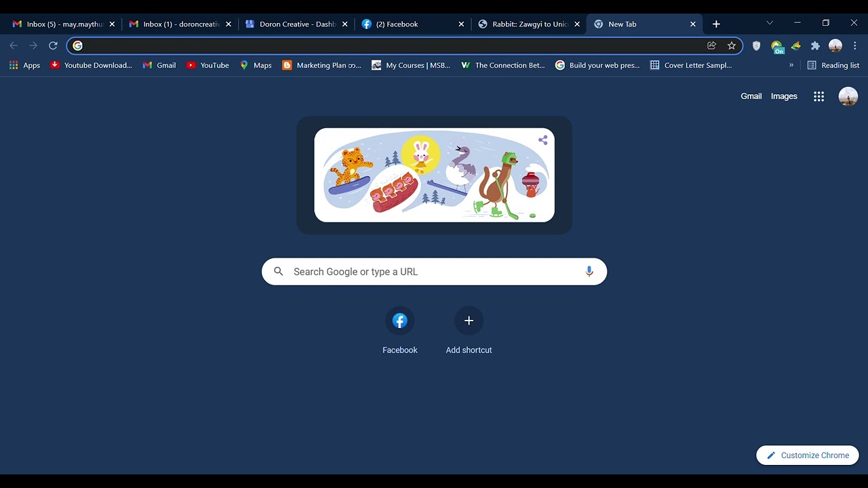868x488 pixels.
Task: Bookmark this tab with the star icon
Action: pyautogui.click(x=732, y=45)
